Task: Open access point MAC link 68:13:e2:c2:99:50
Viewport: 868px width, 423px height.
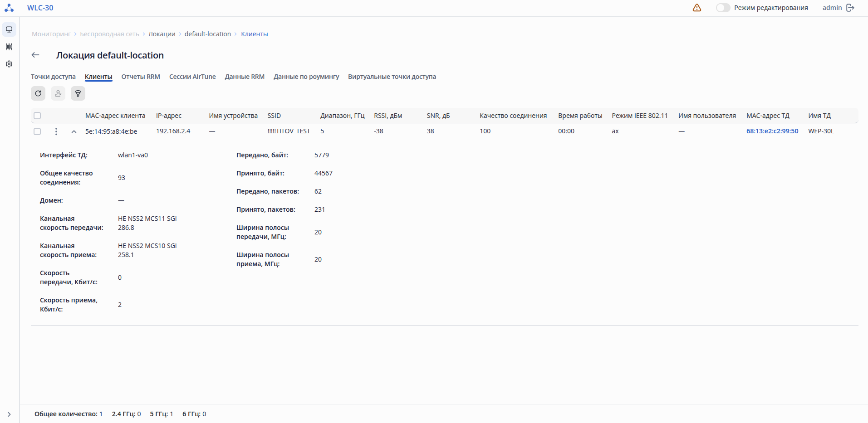Action: click(x=772, y=131)
